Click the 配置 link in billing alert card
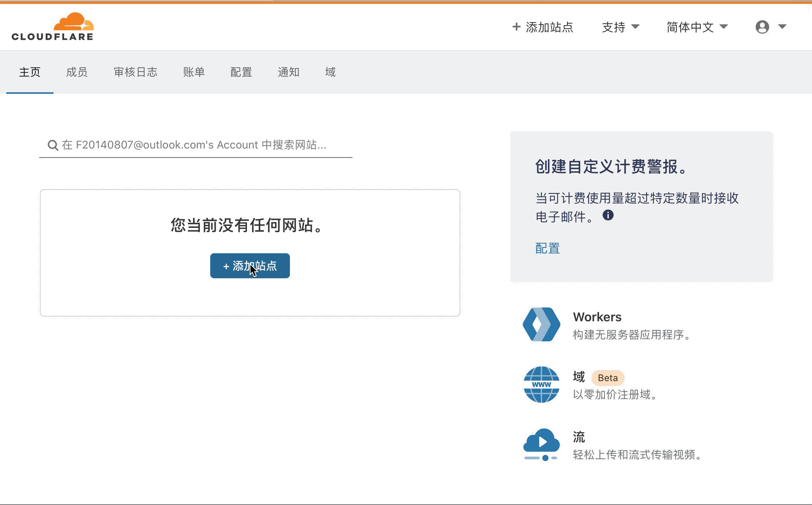This screenshot has width=812, height=505. pos(547,248)
